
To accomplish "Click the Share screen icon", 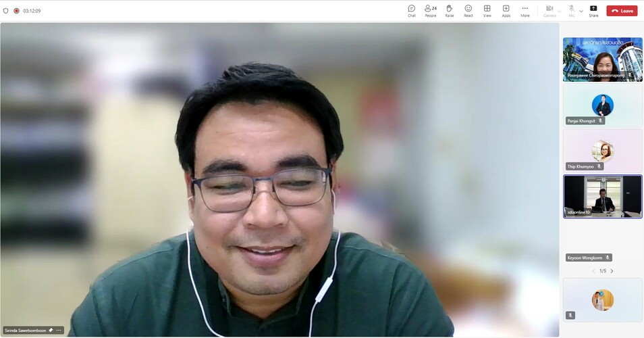I will tap(593, 10).
